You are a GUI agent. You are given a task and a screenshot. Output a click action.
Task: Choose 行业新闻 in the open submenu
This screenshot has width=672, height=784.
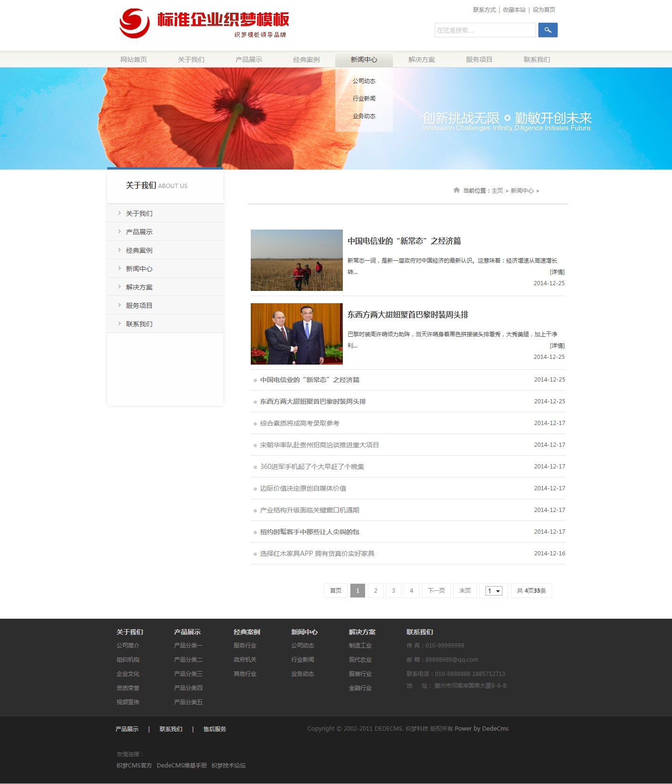(x=364, y=99)
